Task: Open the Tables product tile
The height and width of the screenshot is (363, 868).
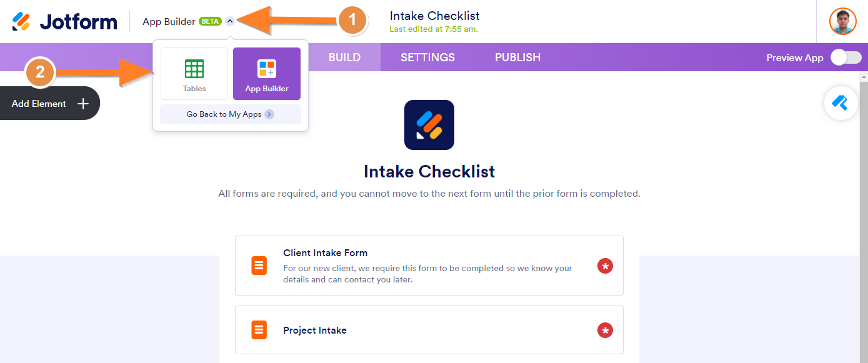Action: [x=194, y=74]
